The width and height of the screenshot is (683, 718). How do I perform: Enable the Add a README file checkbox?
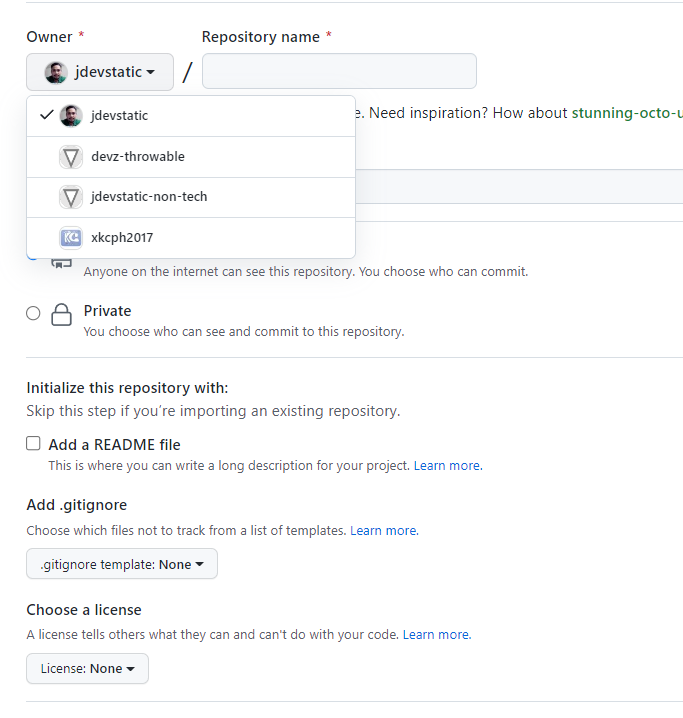33,443
